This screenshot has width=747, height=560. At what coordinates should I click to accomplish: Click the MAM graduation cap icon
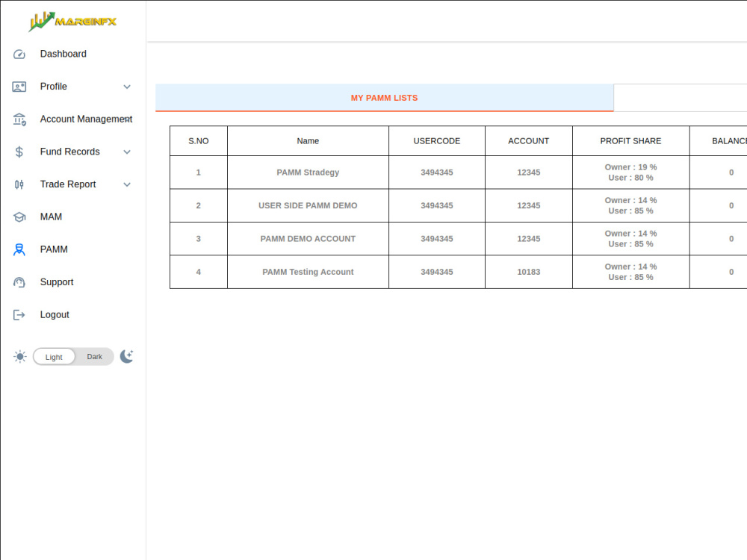[x=19, y=217]
